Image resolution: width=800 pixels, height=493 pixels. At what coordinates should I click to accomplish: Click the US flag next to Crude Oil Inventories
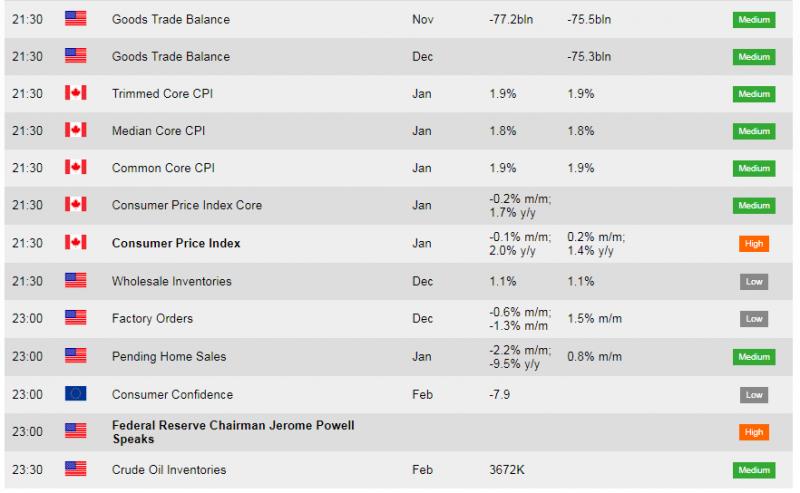76,469
